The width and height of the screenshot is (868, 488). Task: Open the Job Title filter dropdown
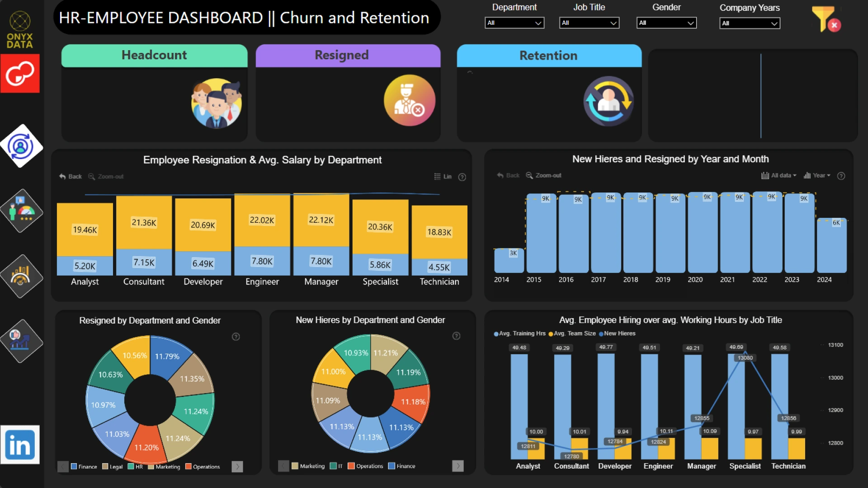point(589,23)
